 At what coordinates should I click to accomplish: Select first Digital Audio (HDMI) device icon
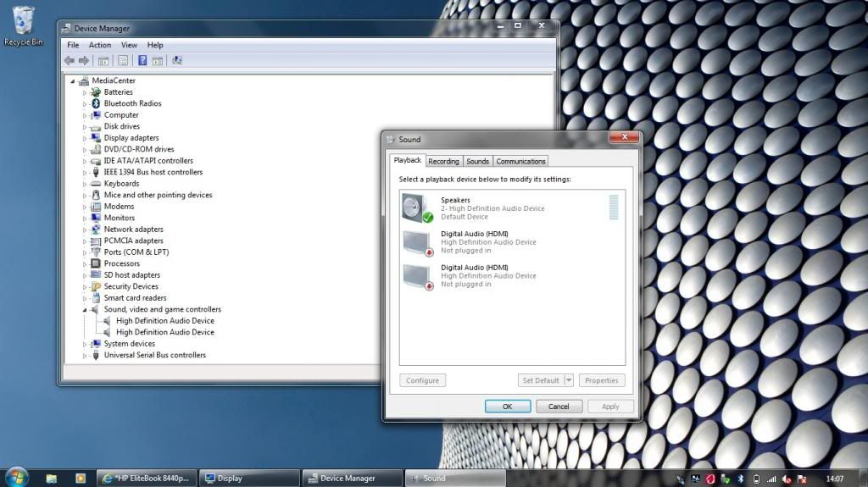pyautogui.click(x=417, y=243)
